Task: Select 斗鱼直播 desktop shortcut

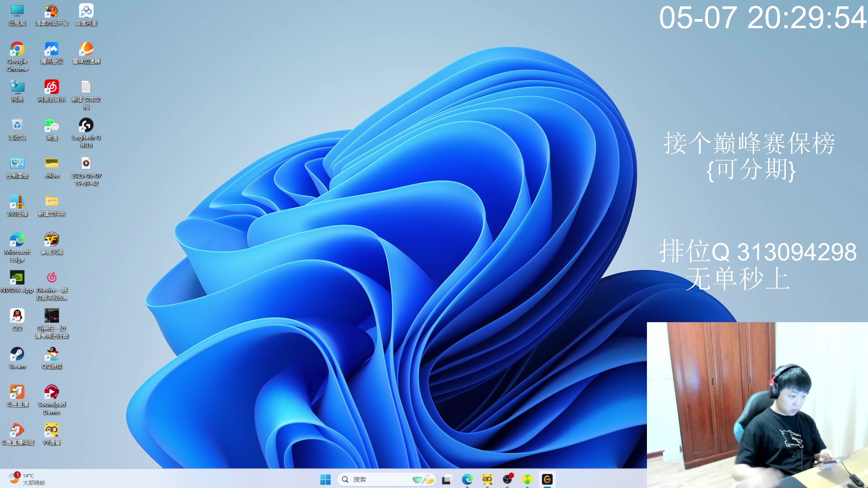Action: point(17,396)
